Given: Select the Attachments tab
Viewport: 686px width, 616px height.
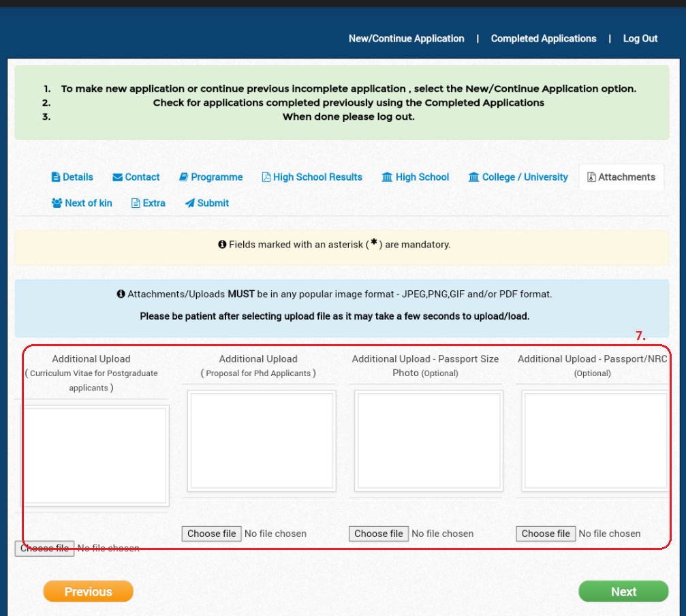Looking at the screenshot, I should [x=621, y=177].
